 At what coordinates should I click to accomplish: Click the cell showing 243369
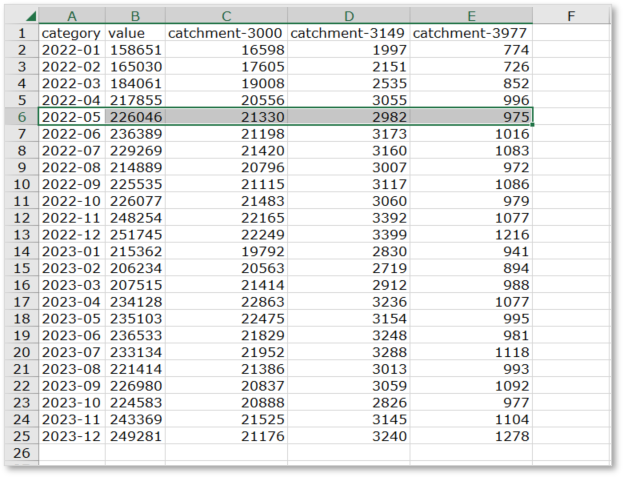(x=134, y=417)
